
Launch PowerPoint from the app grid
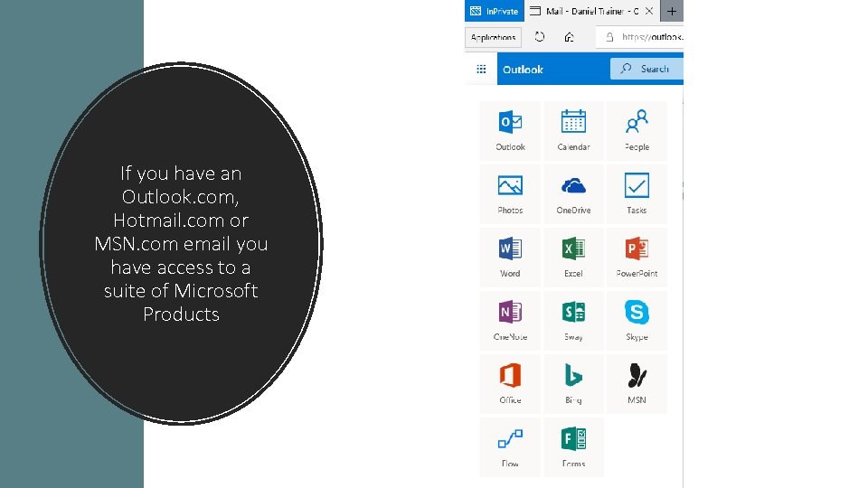(x=637, y=258)
